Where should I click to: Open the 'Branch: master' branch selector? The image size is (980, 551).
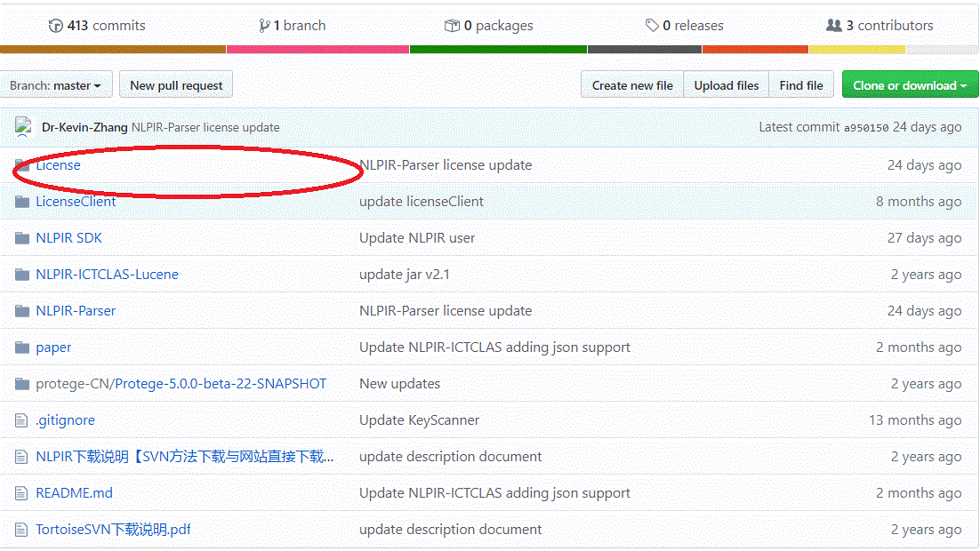tap(56, 84)
